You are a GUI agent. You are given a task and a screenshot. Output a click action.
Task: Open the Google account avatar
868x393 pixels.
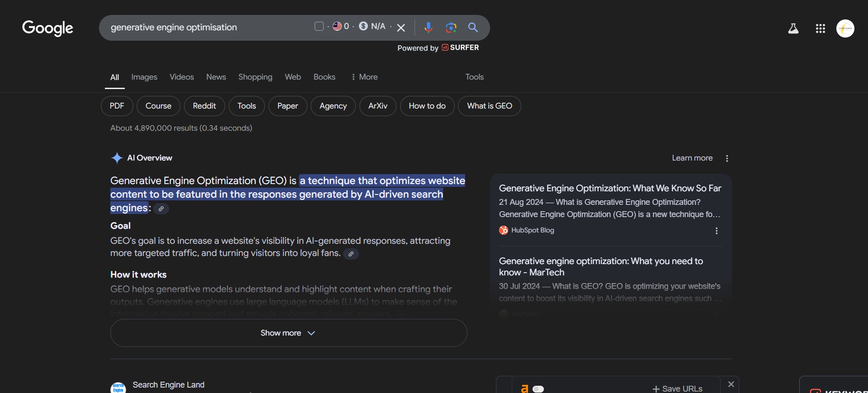[x=845, y=28]
